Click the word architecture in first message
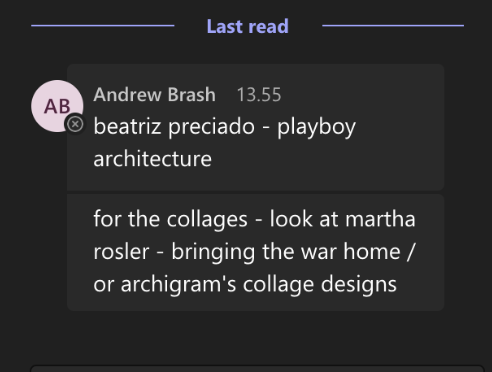The width and height of the screenshot is (492, 372). pos(153,159)
